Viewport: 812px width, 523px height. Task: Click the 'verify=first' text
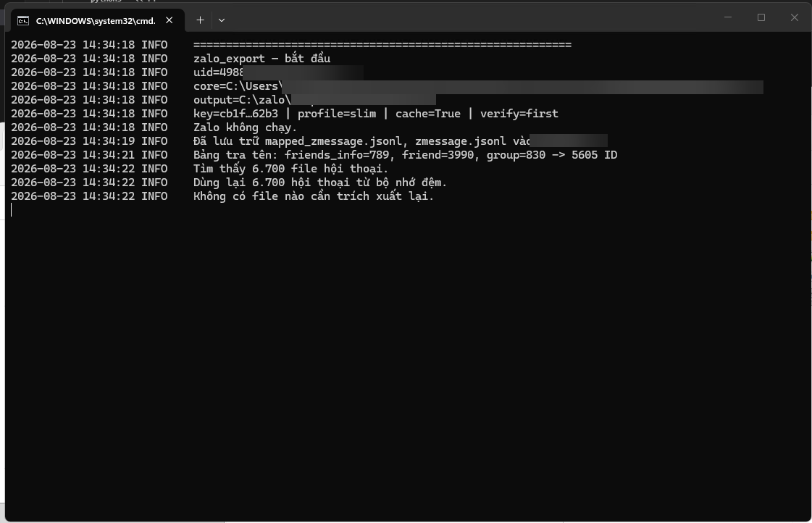click(519, 114)
